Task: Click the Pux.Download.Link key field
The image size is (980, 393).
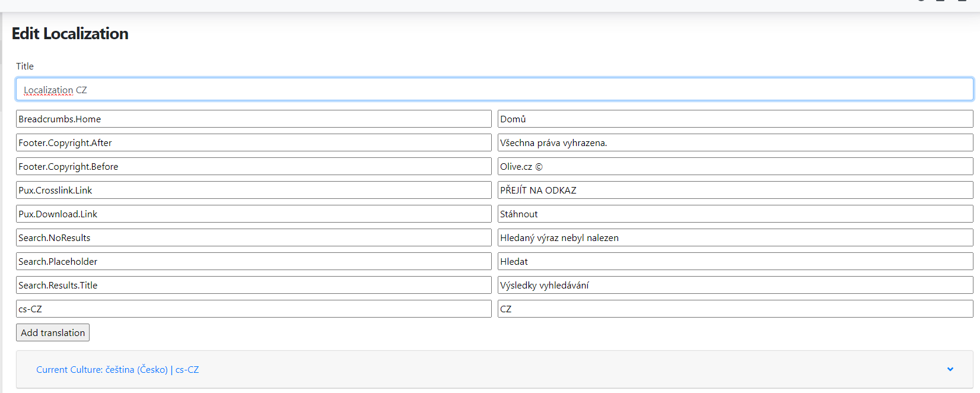Action: (x=253, y=214)
